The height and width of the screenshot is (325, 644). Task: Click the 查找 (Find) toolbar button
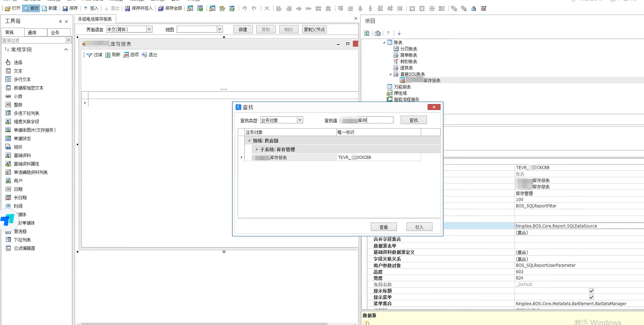point(31,8)
